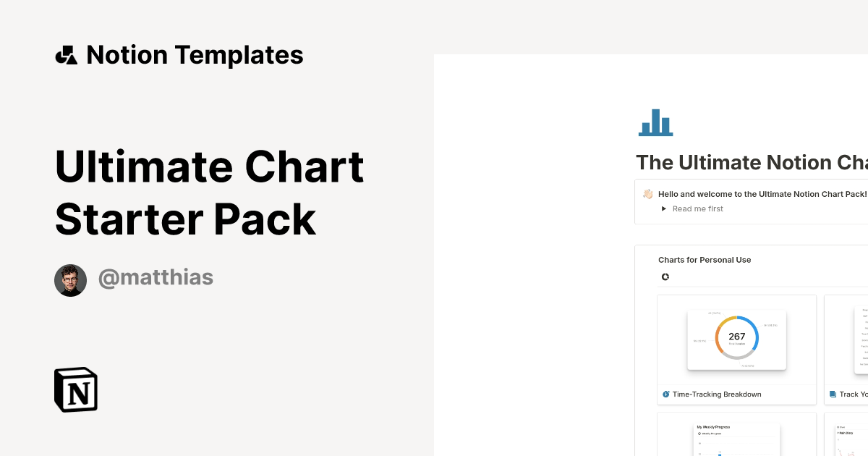Click the Notion N logo at bottom left

[x=75, y=389]
